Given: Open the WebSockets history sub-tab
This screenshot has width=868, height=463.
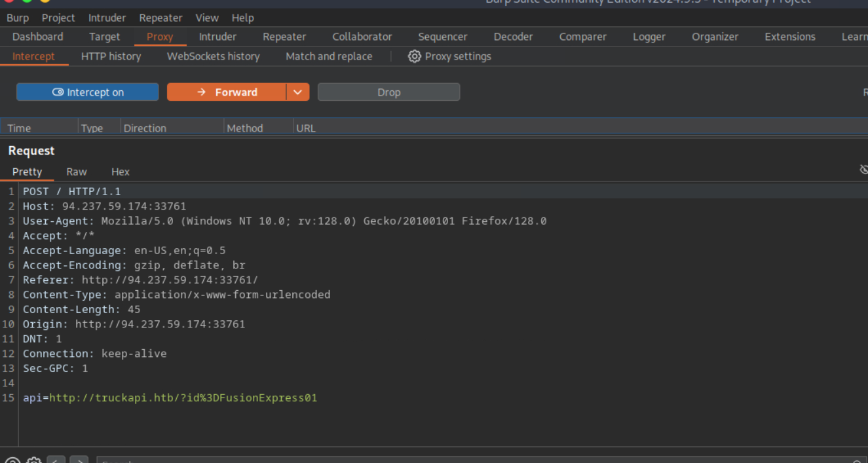Looking at the screenshot, I should click(x=213, y=56).
